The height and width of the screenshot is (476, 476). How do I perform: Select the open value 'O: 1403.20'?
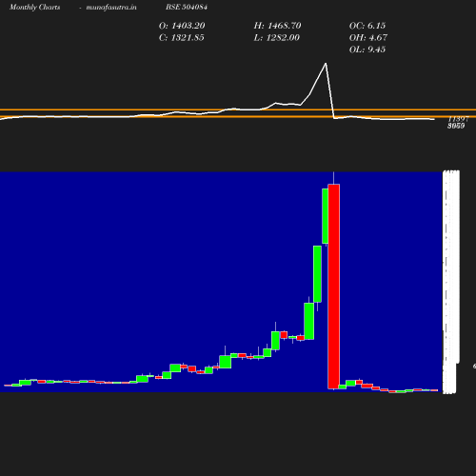182,26
